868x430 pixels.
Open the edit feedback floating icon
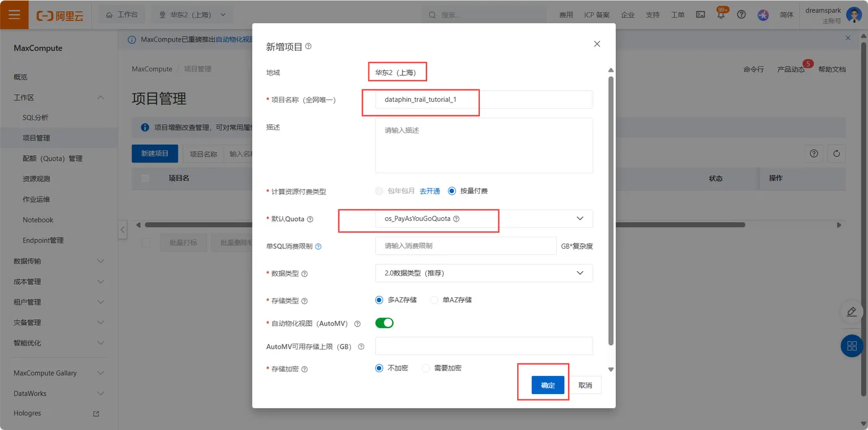tap(851, 311)
